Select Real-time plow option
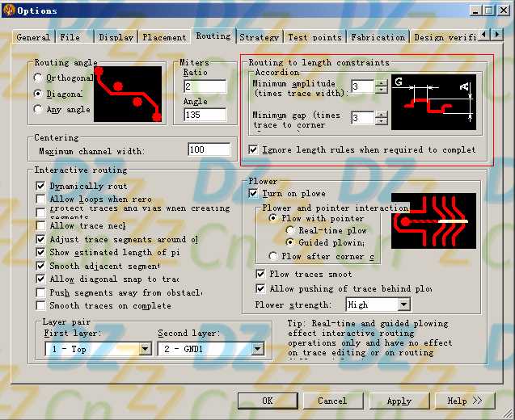515x420 pixels. tap(290, 230)
